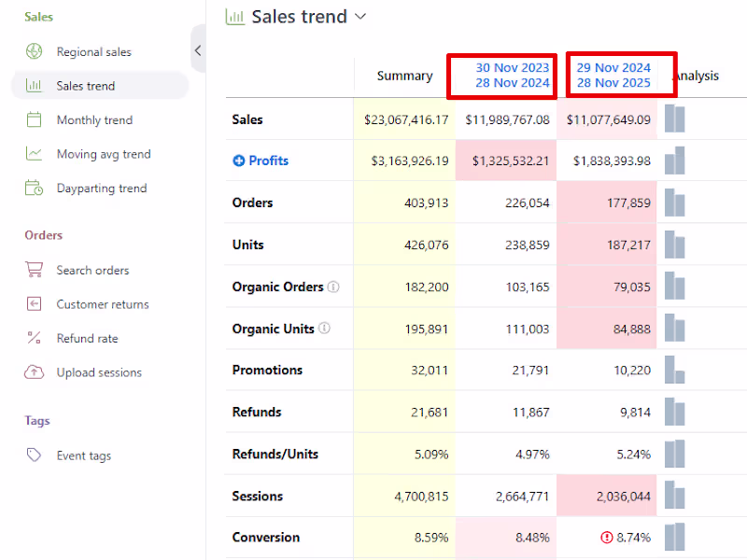Select Sales trend in the sidebar
Screen dimensions: 747x560
(x=85, y=86)
